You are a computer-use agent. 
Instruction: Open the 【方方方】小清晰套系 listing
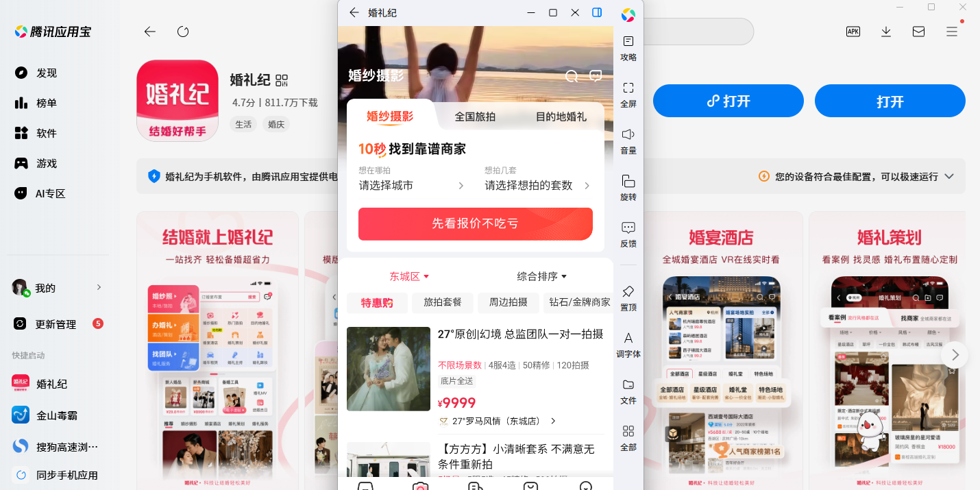coord(516,457)
